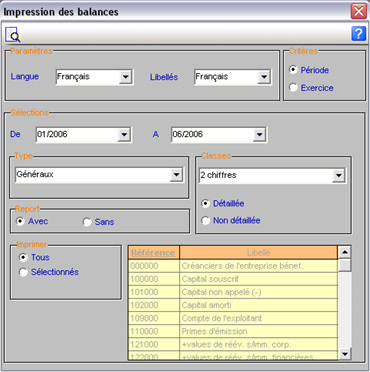Click the scrollbar up arrow in accounts list
The width and height of the screenshot is (370, 372).
[345, 252]
